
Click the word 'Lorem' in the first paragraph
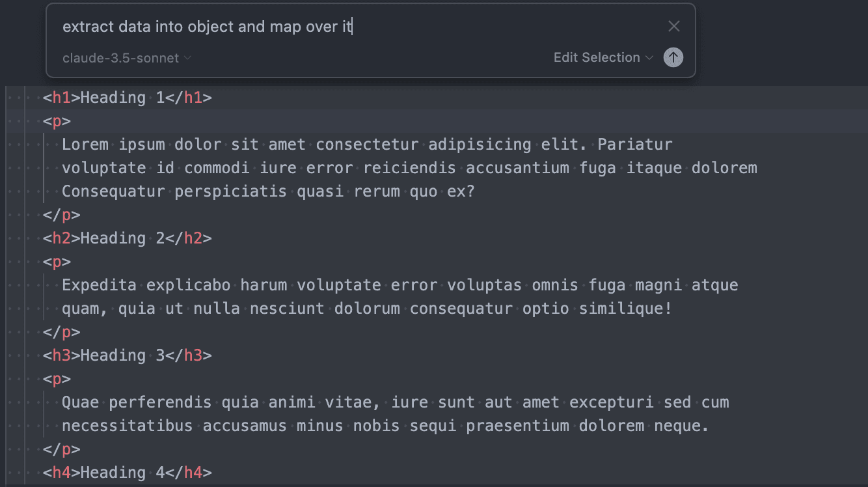85,144
